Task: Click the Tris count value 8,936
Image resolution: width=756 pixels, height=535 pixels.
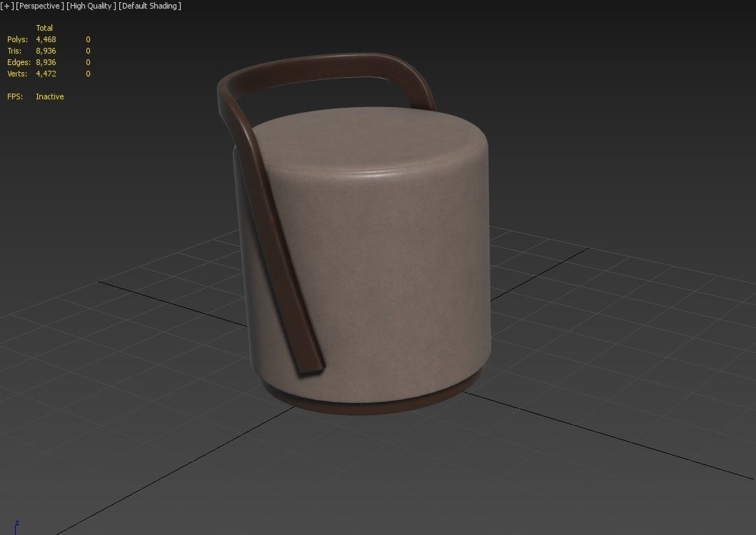Action: (46, 51)
